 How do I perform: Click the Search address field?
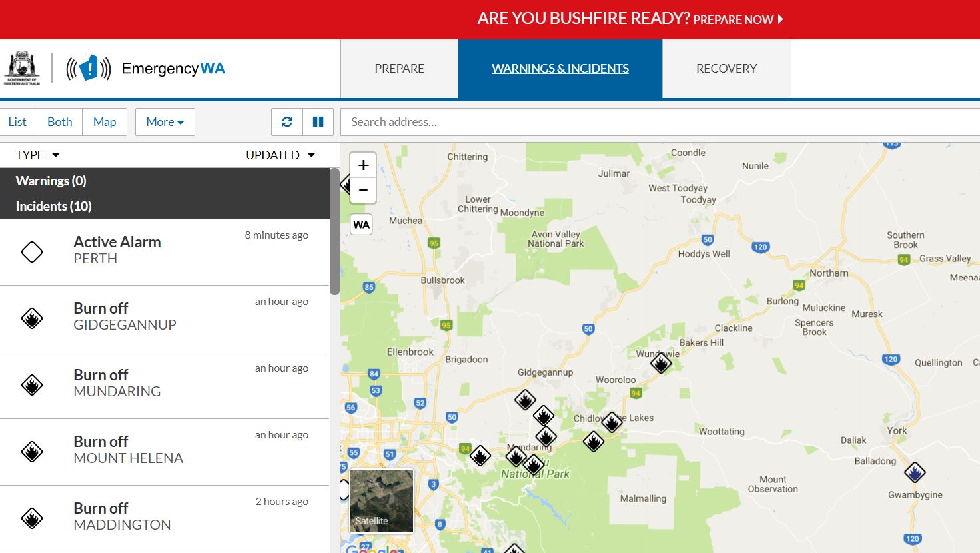660,122
